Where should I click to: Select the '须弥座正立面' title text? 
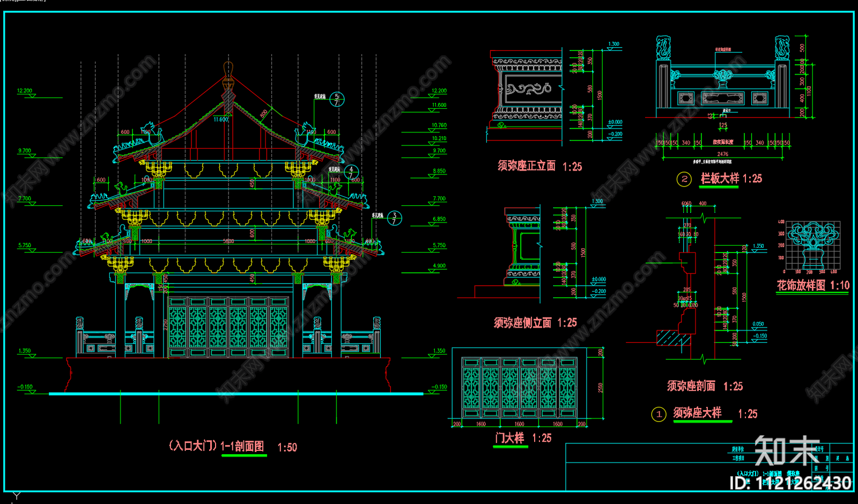(527, 166)
